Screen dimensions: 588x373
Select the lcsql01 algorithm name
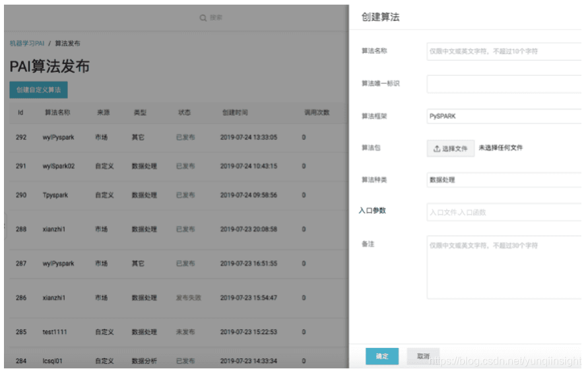(x=53, y=361)
